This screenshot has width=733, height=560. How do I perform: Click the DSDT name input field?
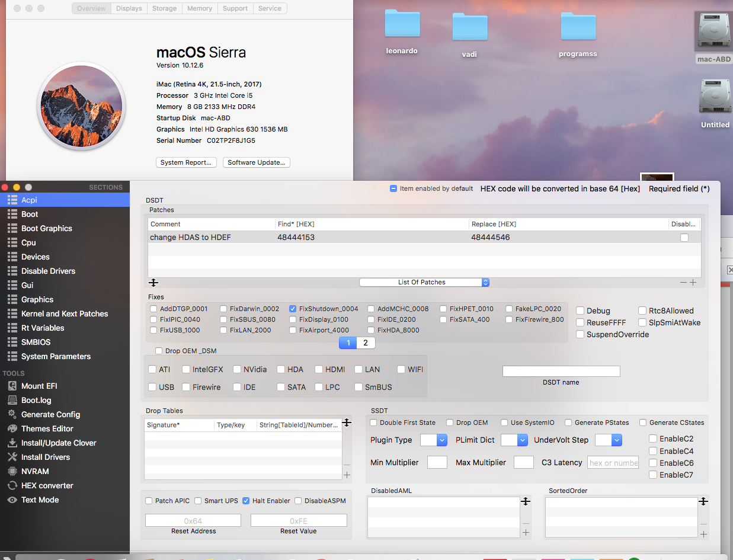561,371
